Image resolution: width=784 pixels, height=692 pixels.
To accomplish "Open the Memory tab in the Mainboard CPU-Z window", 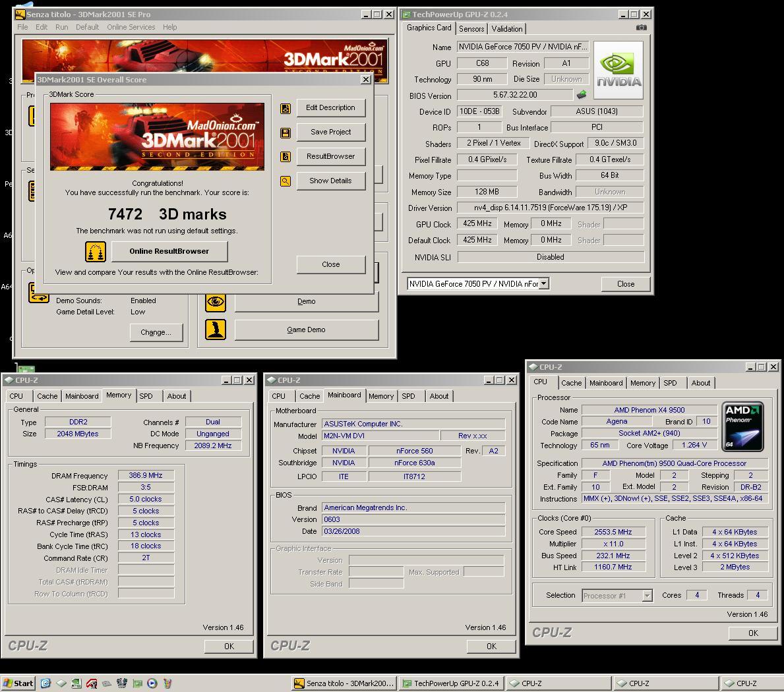I will coord(381,396).
